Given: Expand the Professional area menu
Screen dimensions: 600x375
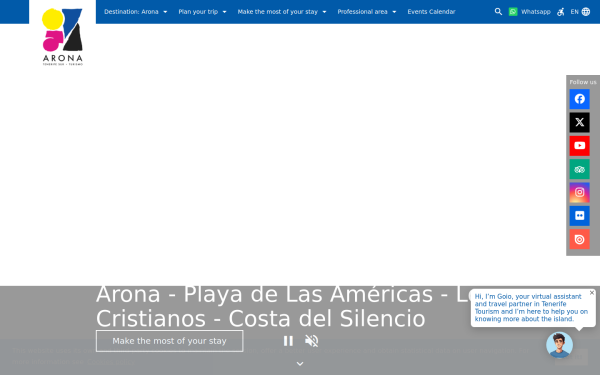Looking at the screenshot, I should [367, 12].
